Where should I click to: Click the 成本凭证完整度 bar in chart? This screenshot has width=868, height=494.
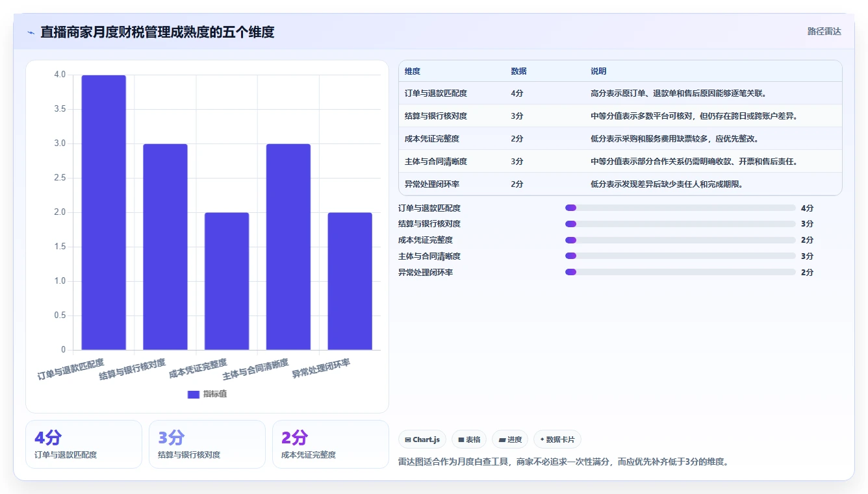(227, 281)
